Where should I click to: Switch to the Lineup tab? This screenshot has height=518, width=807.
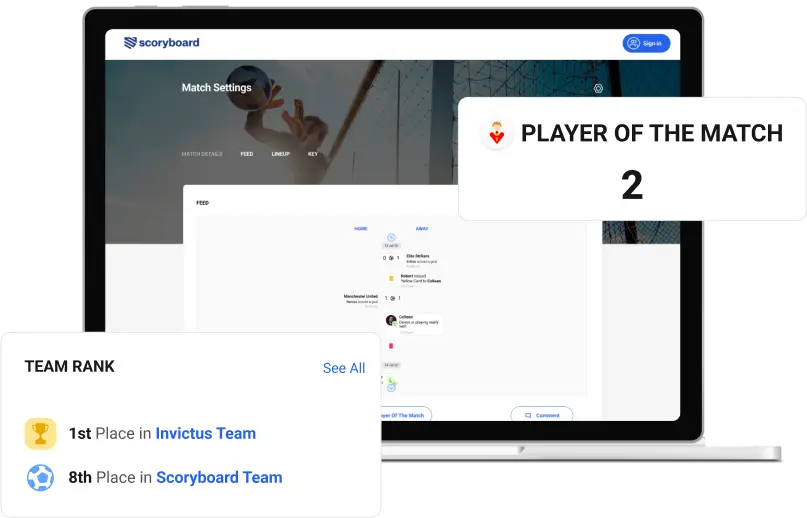(280, 154)
